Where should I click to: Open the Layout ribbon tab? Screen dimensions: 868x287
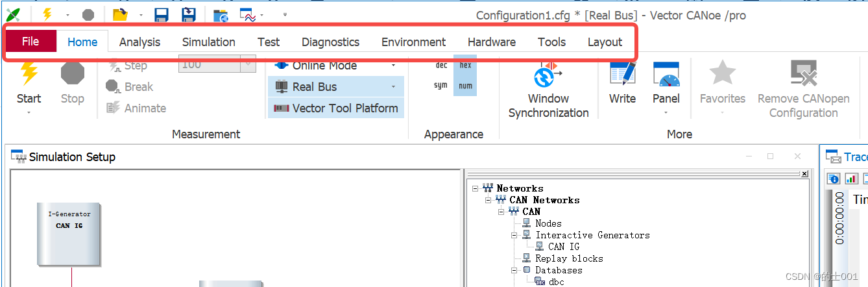tap(605, 42)
